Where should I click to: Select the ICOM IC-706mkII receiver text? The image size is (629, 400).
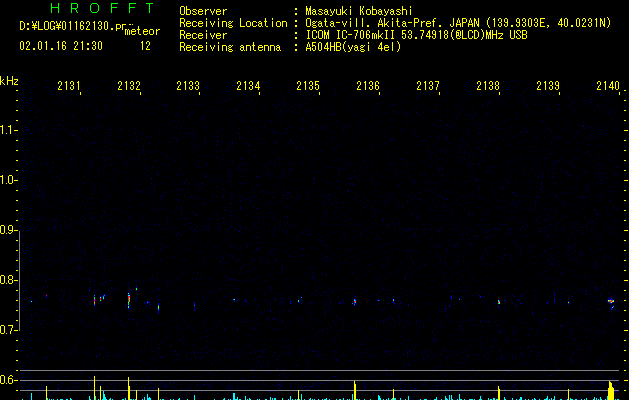(416, 35)
